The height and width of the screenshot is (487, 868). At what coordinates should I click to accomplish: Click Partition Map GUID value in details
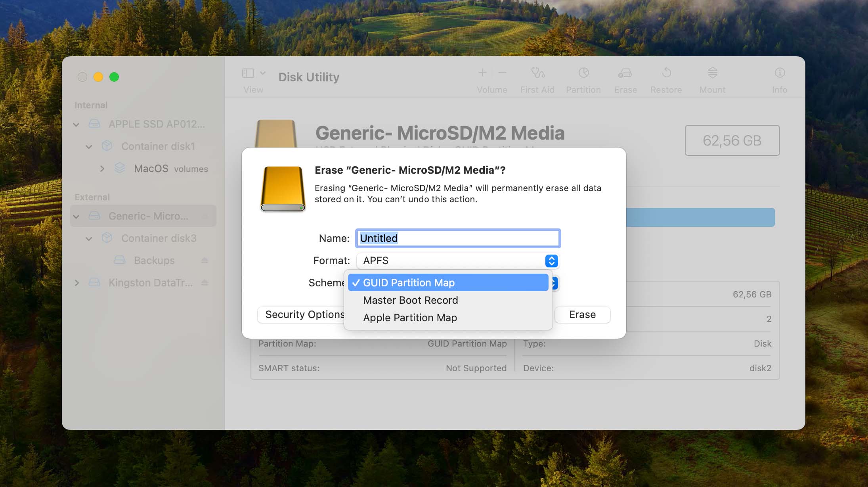(x=467, y=343)
